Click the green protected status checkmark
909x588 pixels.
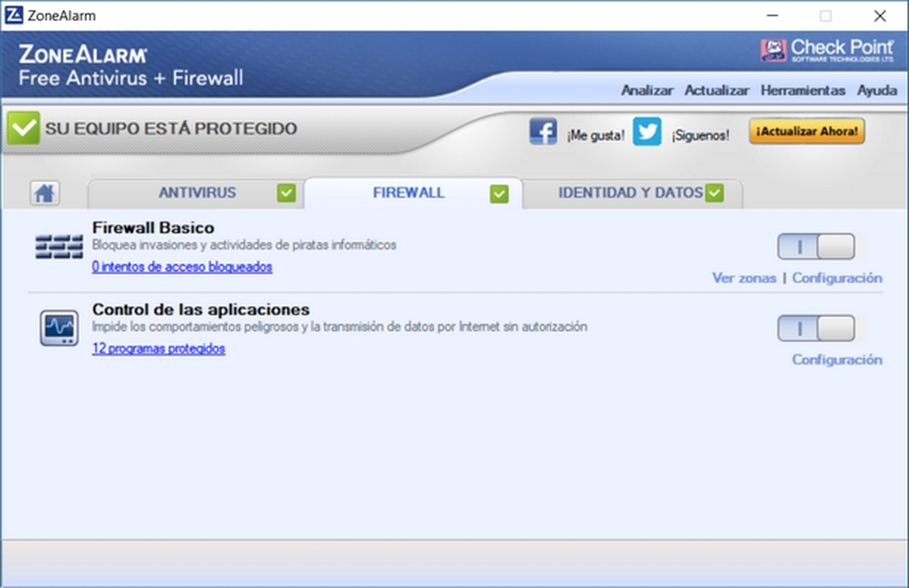click(x=24, y=128)
